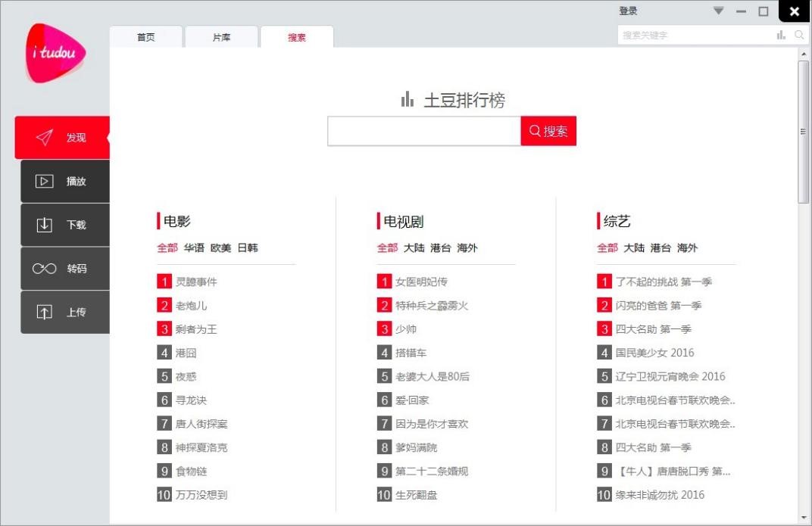The image size is (812, 526).
Task: Open TV series 搭错车
Action: (x=411, y=353)
